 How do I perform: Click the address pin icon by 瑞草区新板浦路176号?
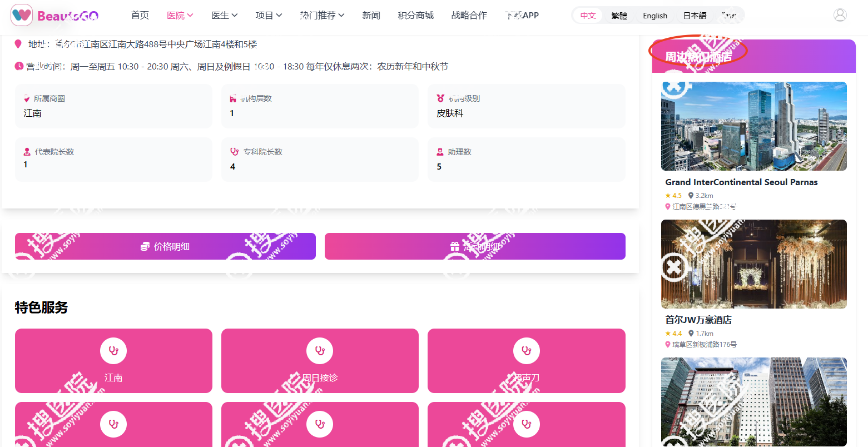668,345
